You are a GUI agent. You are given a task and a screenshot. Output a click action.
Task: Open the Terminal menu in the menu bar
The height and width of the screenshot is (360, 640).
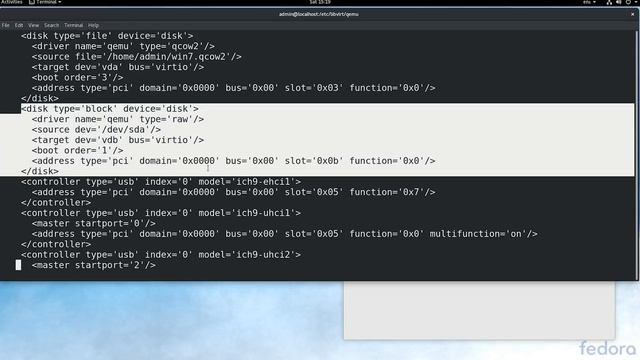[73, 25]
